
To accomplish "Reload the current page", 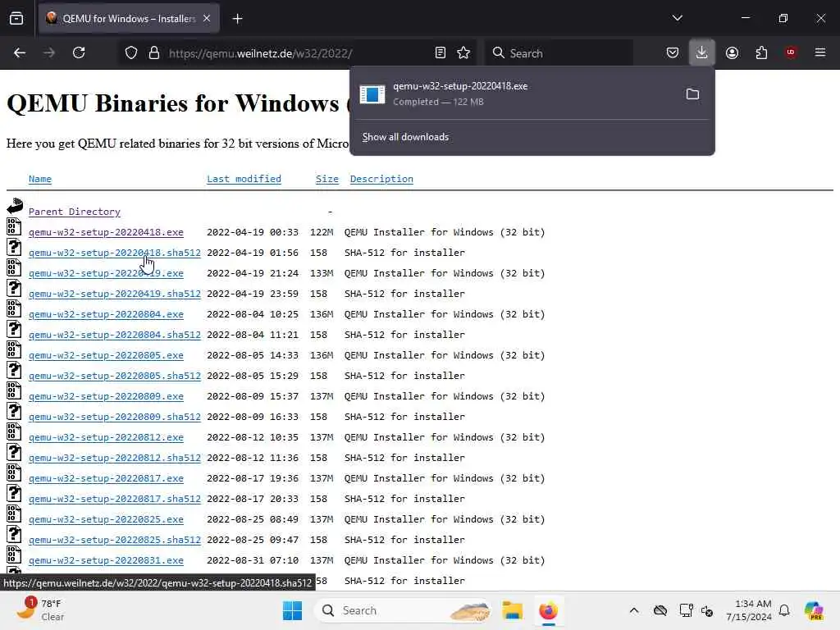I will (79, 52).
